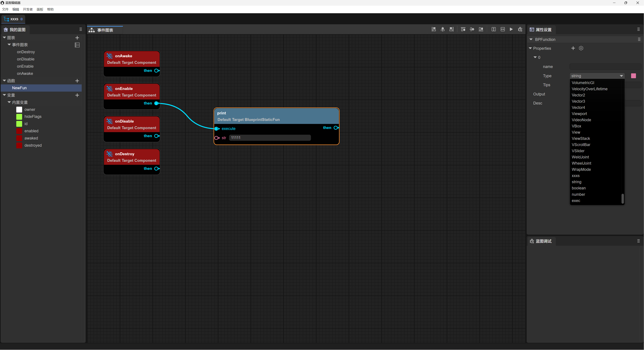Image resolution: width=644 pixels, height=350 pixels.
Task: Click the pink type color swatch
Action: (633, 76)
